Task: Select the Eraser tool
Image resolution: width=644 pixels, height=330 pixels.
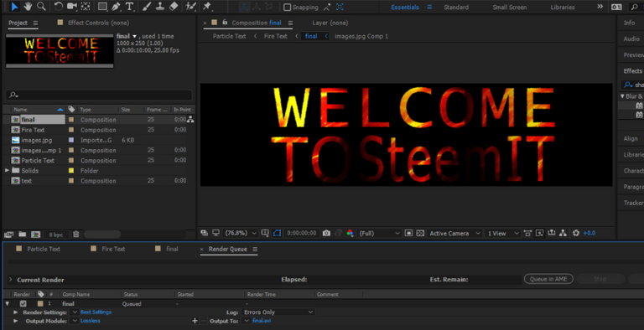Action: [x=174, y=6]
